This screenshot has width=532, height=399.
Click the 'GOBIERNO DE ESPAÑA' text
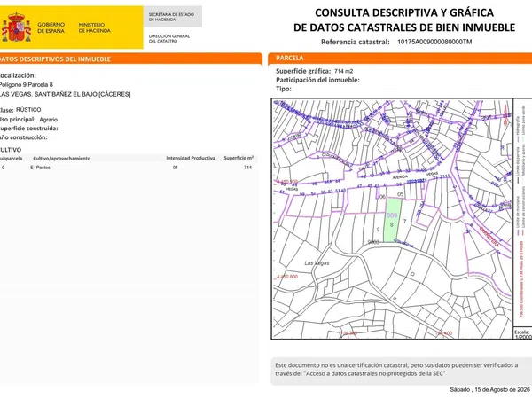tap(51, 27)
